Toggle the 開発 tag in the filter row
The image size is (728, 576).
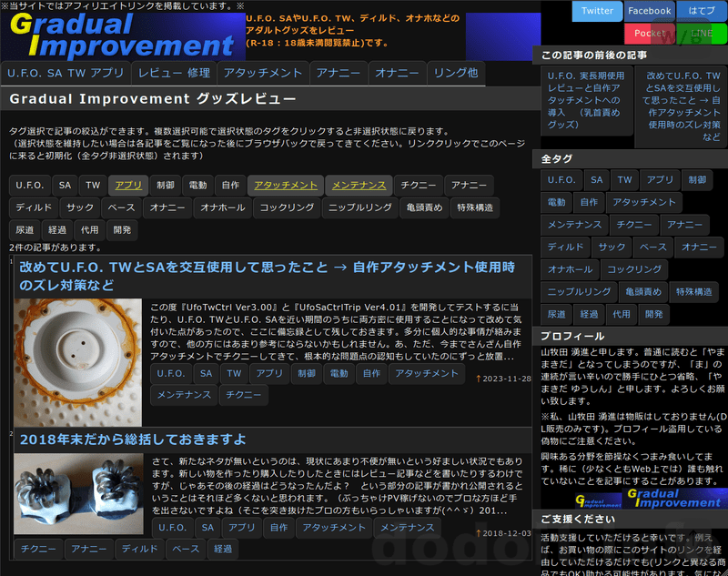pyautogui.click(x=122, y=229)
